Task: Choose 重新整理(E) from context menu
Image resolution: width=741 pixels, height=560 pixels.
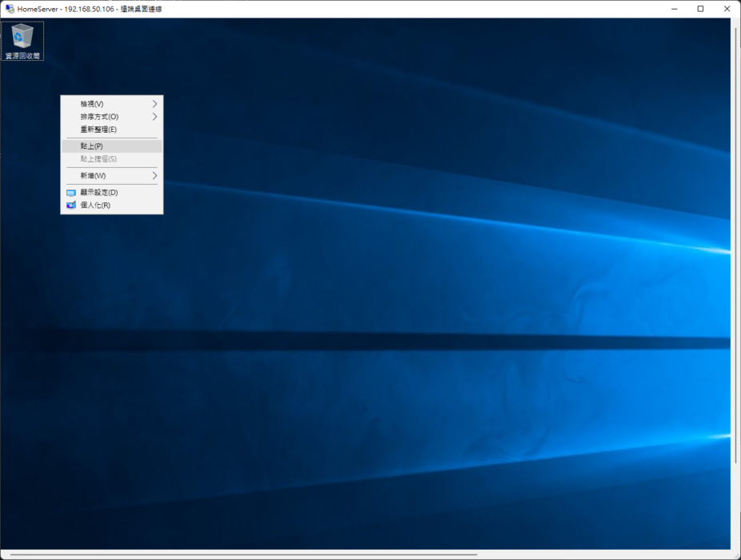Action: click(112, 130)
